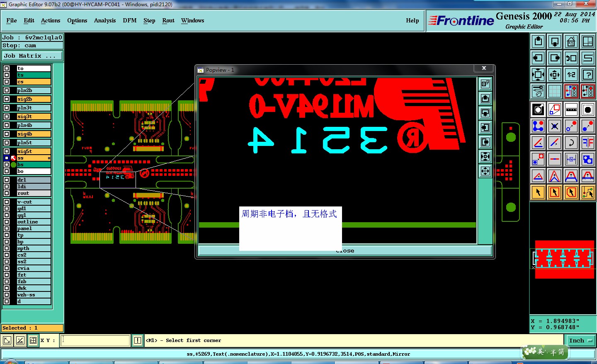Click the rotate arrow tool icon
597x364 pixels.
(x=571, y=143)
